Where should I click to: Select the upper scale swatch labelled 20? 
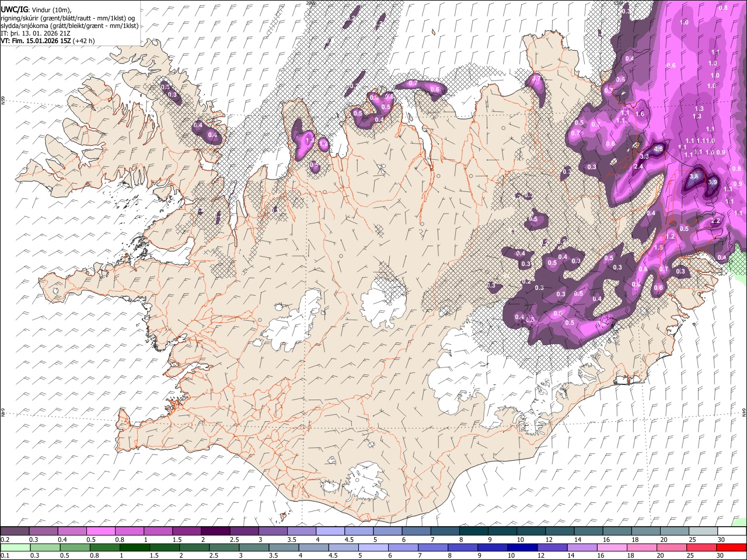675,531
